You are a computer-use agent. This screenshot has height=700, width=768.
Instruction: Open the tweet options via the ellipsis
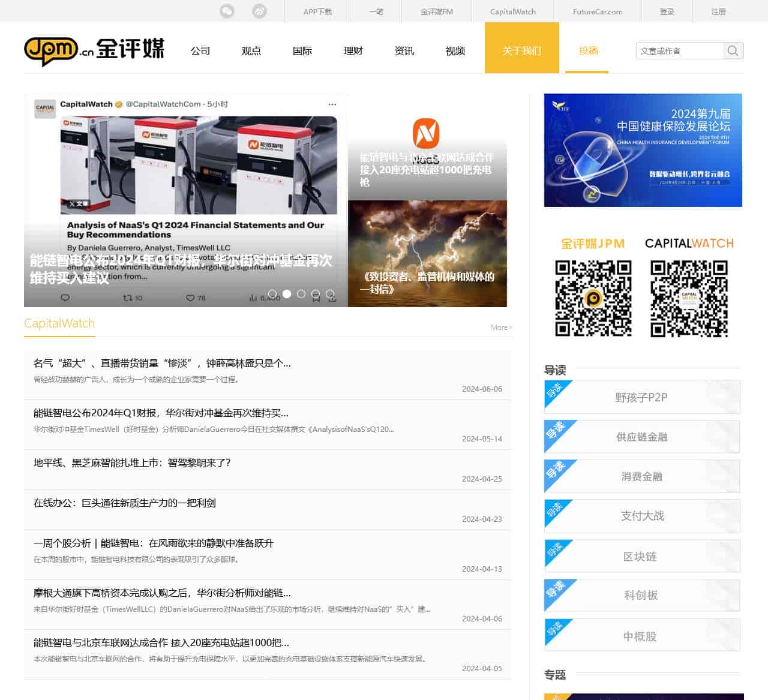tap(332, 103)
